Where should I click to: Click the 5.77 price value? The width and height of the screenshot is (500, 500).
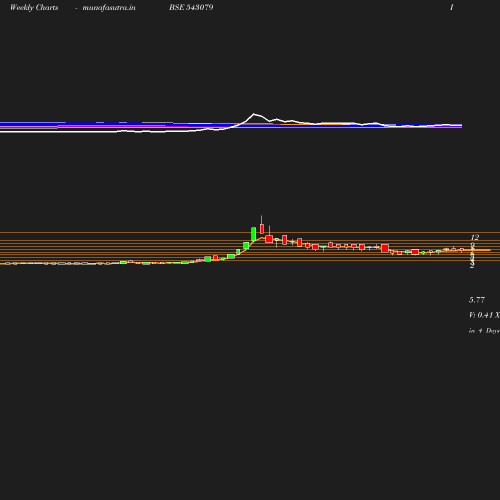[477, 300]
